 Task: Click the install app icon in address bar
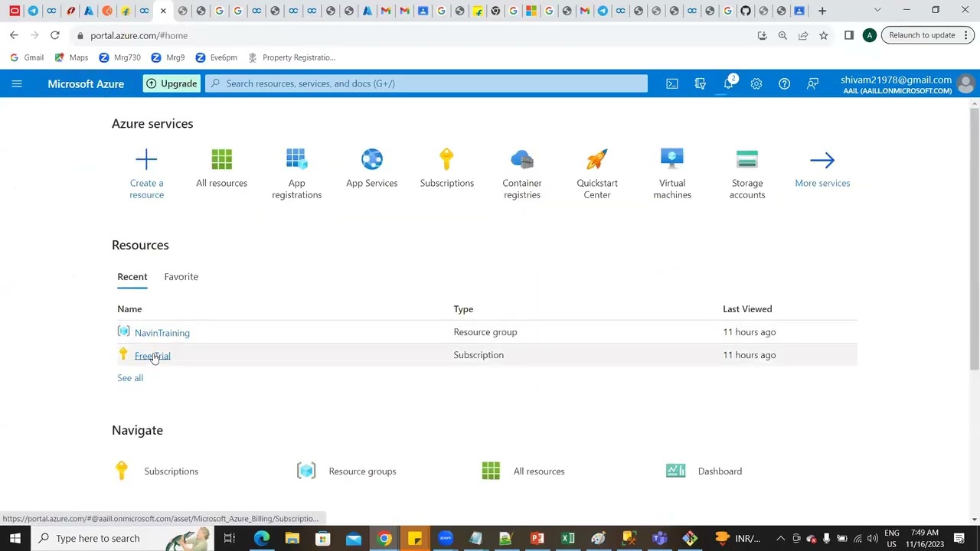(x=762, y=35)
